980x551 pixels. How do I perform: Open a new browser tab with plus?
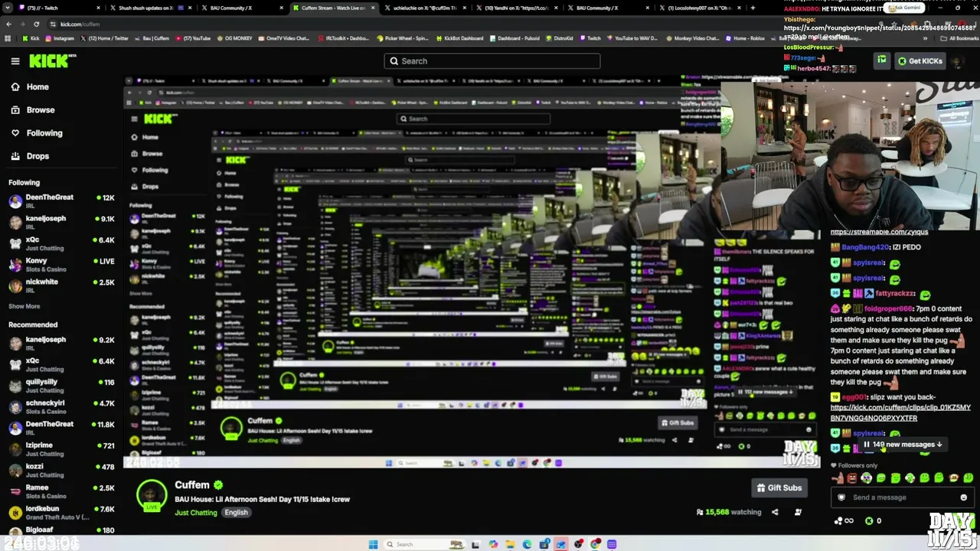coord(753,8)
